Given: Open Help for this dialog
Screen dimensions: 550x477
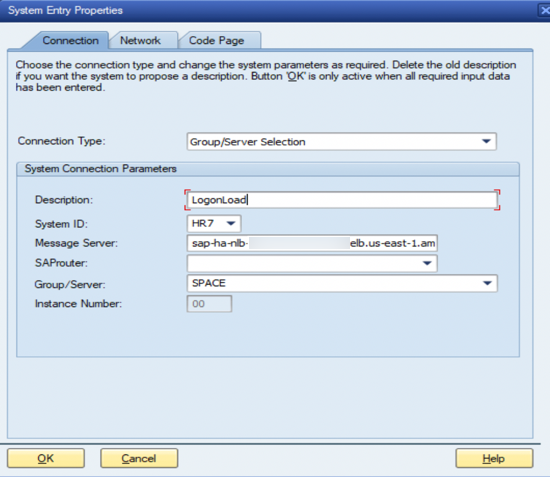Looking at the screenshot, I should click(x=494, y=458).
